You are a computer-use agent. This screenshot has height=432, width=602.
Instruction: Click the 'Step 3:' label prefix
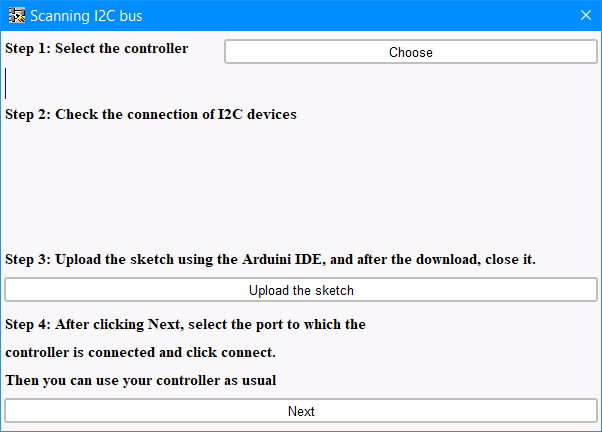click(28, 259)
